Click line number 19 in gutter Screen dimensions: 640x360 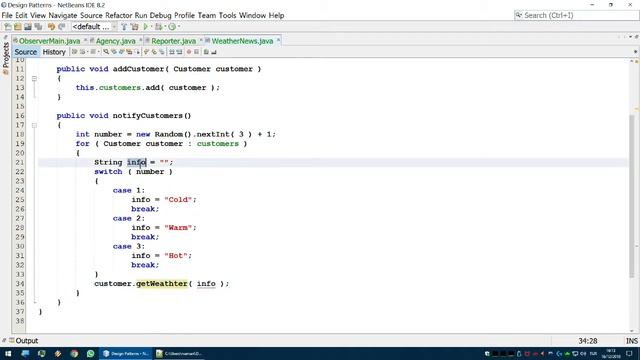point(20,144)
